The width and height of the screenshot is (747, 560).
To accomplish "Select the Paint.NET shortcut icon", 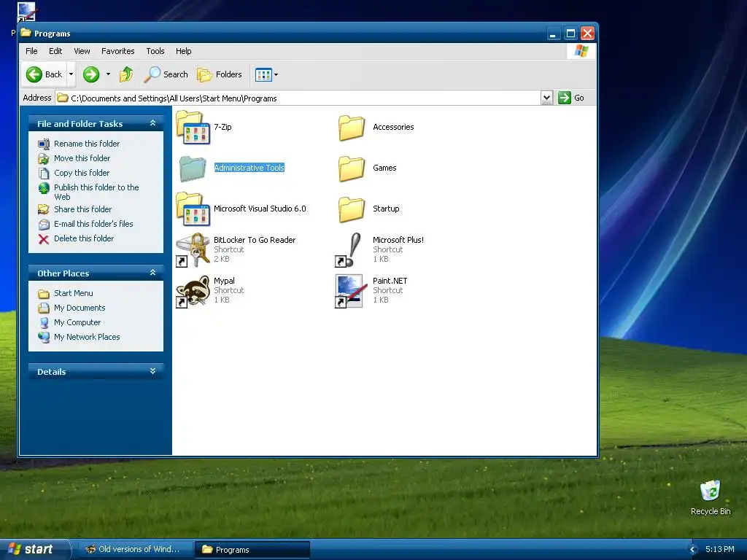I will (351, 291).
